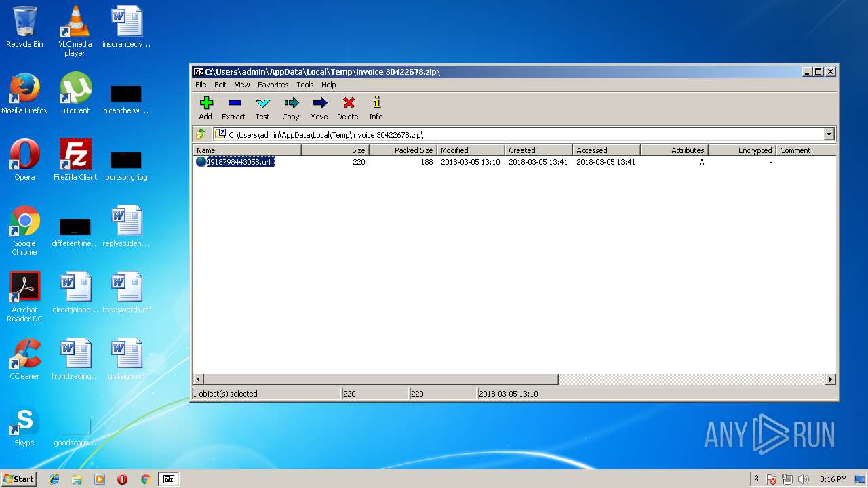This screenshot has width=868, height=488.
Task: Open the Windows Start menu
Action: tap(18, 479)
